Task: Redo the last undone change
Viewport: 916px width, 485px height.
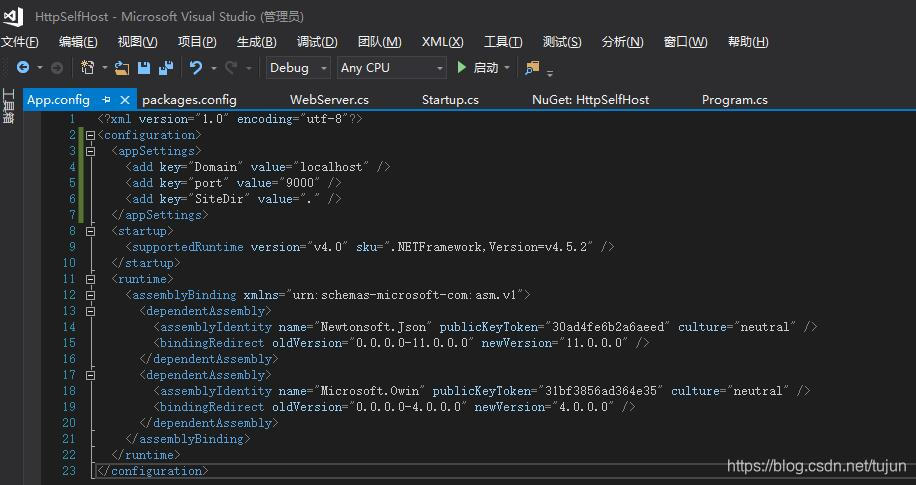Action: click(x=231, y=68)
